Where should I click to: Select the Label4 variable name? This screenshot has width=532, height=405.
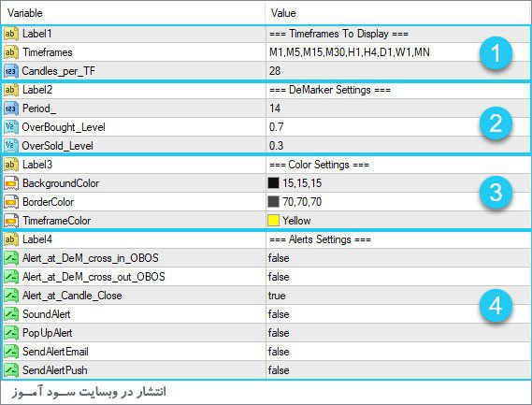(37, 239)
